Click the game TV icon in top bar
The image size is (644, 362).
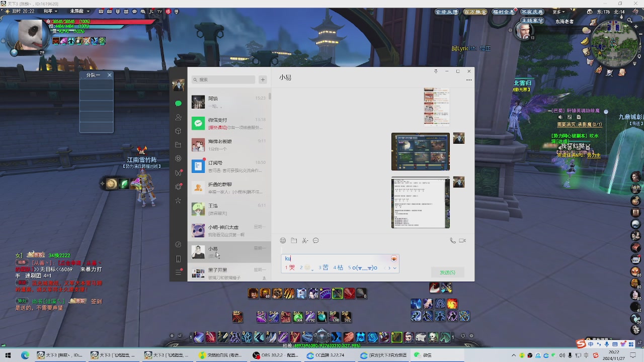(x=159, y=11)
